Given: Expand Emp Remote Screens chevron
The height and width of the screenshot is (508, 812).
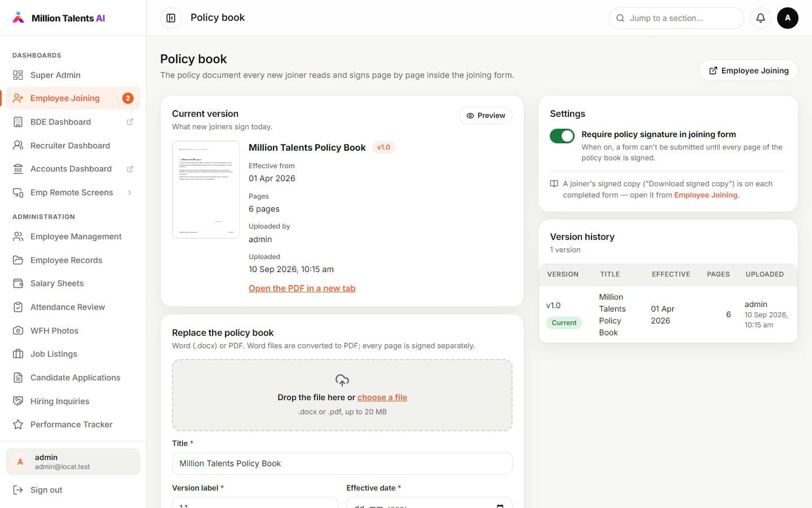Looking at the screenshot, I should [x=130, y=192].
